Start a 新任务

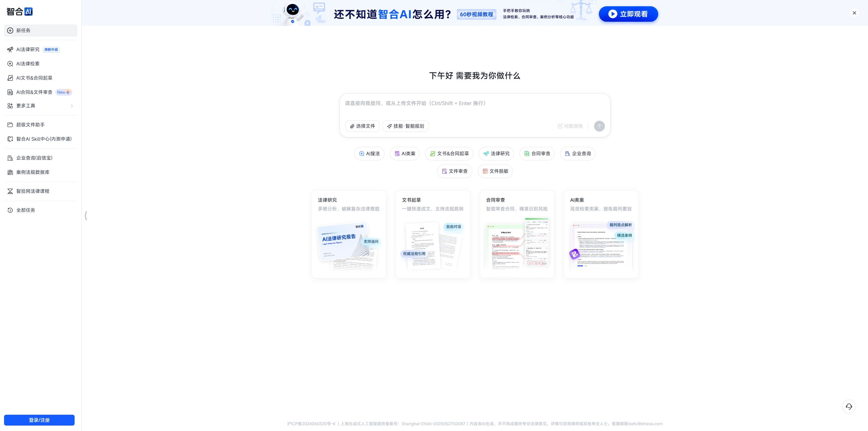pyautogui.click(x=41, y=31)
